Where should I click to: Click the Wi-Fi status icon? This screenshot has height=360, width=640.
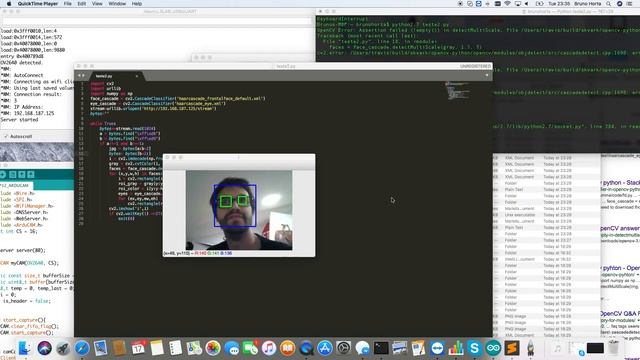coord(507,4)
